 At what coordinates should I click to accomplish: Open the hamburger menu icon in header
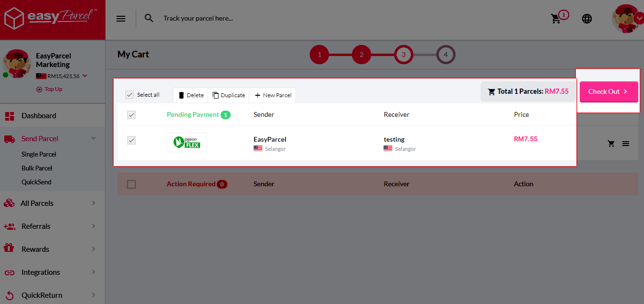coord(121,19)
